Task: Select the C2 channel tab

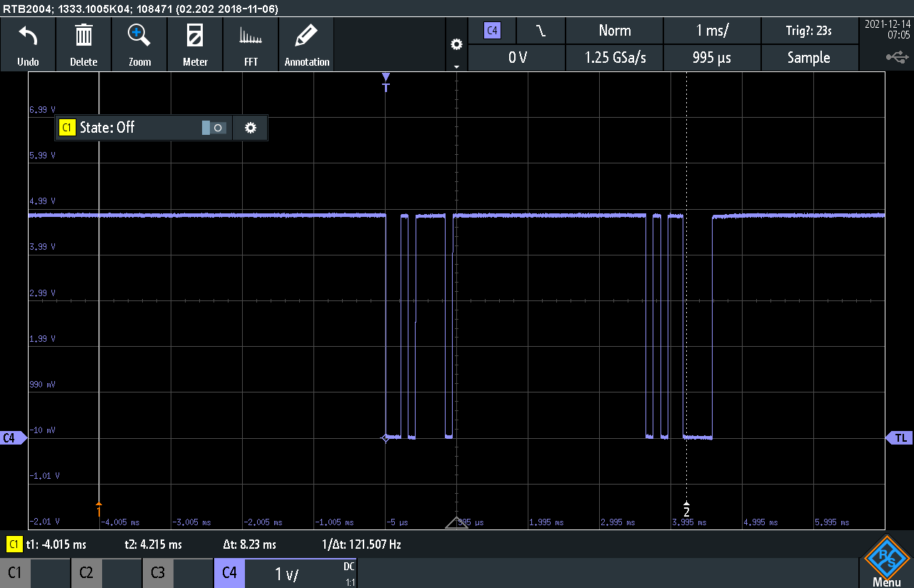Action: point(106,573)
